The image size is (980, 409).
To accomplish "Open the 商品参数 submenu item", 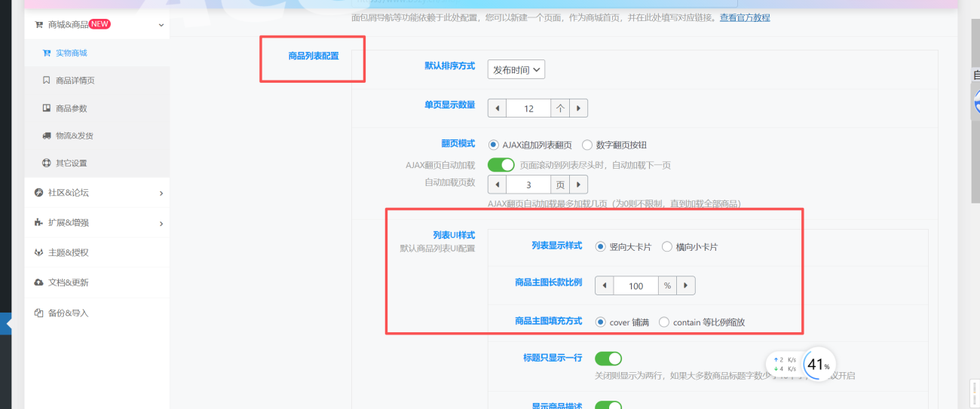I will pyautogui.click(x=96, y=108).
